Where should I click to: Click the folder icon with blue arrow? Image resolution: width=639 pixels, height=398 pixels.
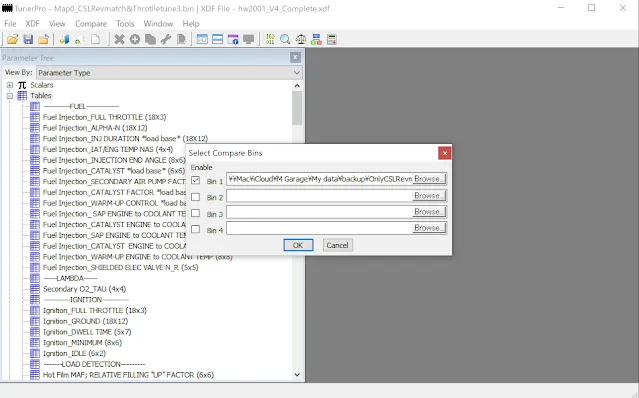(43, 39)
